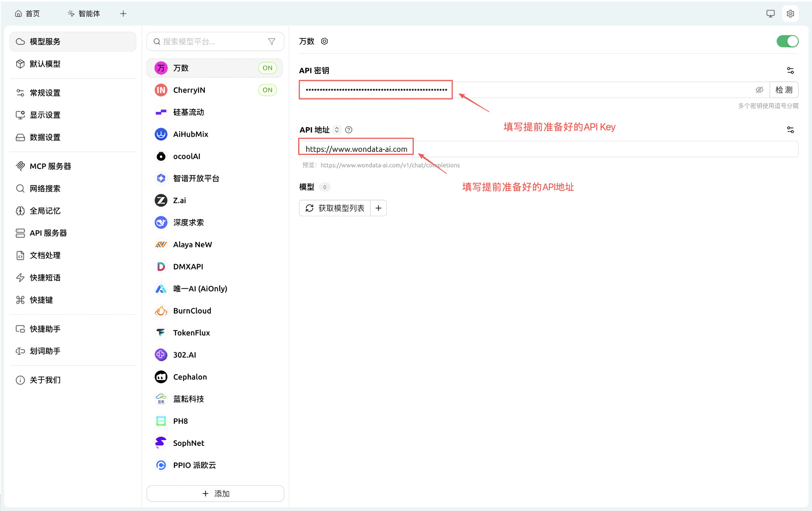The image size is (812, 511).
Task: Select the 302.AI provider
Action: [x=214, y=355]
